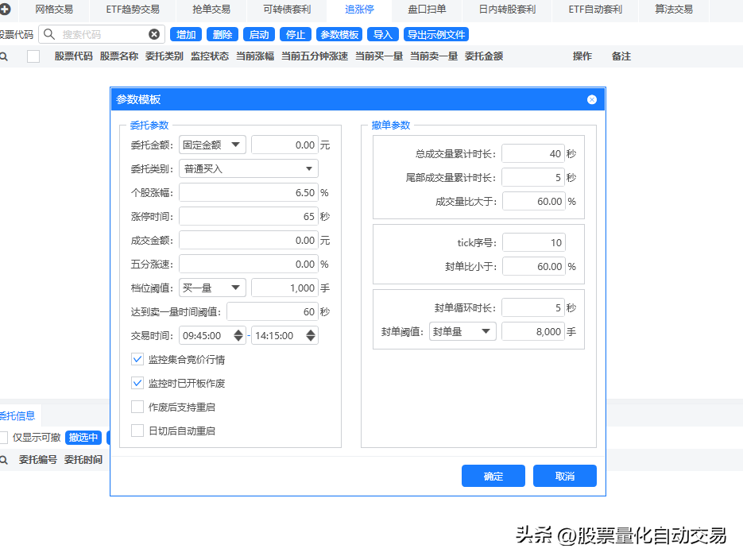Click the 封单阈值 field showing 8,000
The height and width of the screenshot is (560, 743).
pos(533,331)
